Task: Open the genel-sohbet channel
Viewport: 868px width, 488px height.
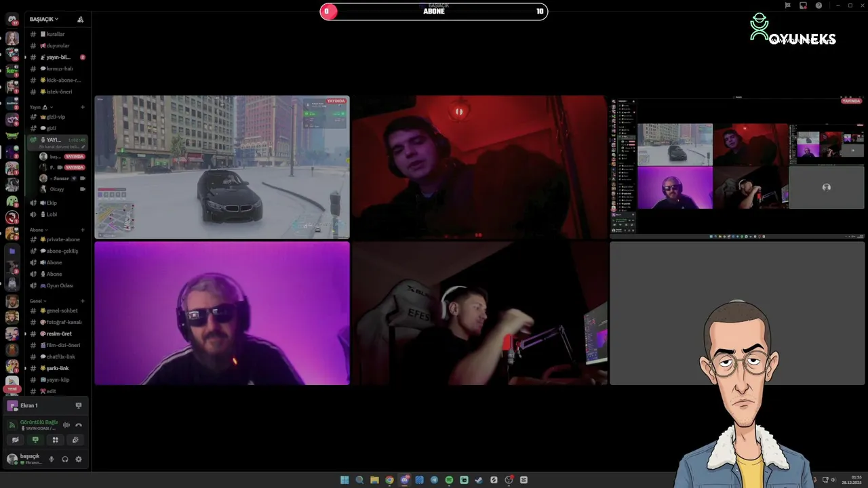Action: 56,310
